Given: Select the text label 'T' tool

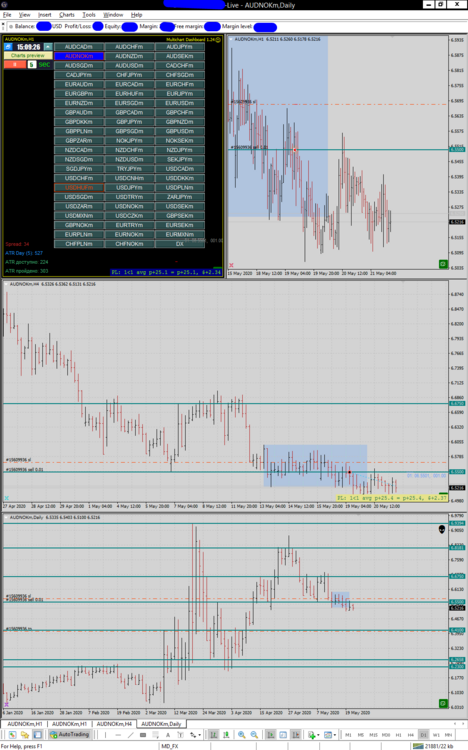Looking at the screenshot, I should pos(180,734).
